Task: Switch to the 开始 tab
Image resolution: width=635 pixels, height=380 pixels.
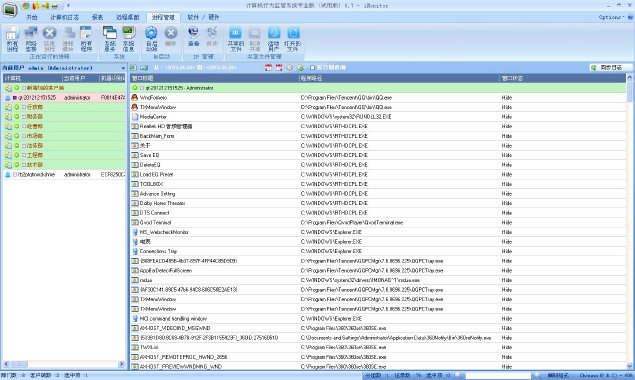Action: tap(32, 17)
